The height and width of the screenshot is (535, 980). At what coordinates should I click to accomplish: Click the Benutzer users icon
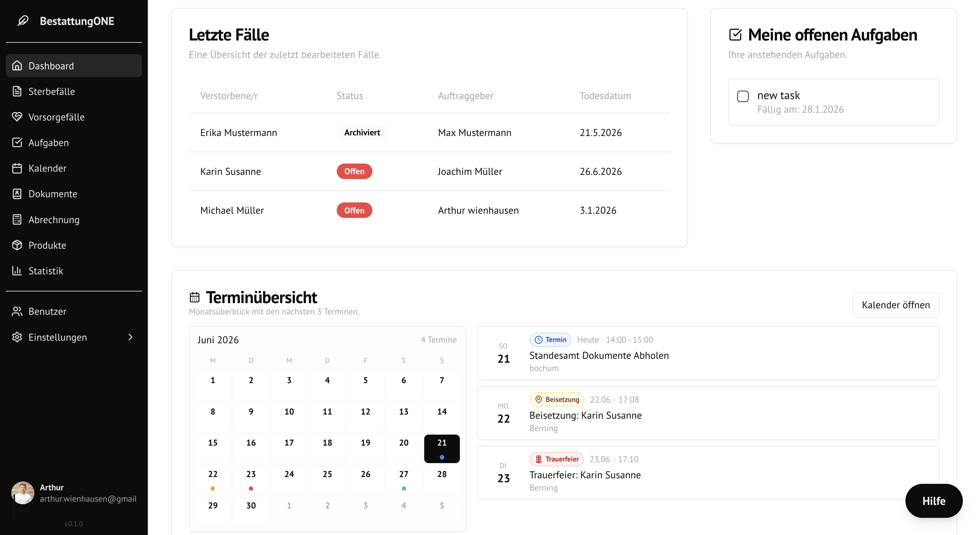click(x=17, y=311)
